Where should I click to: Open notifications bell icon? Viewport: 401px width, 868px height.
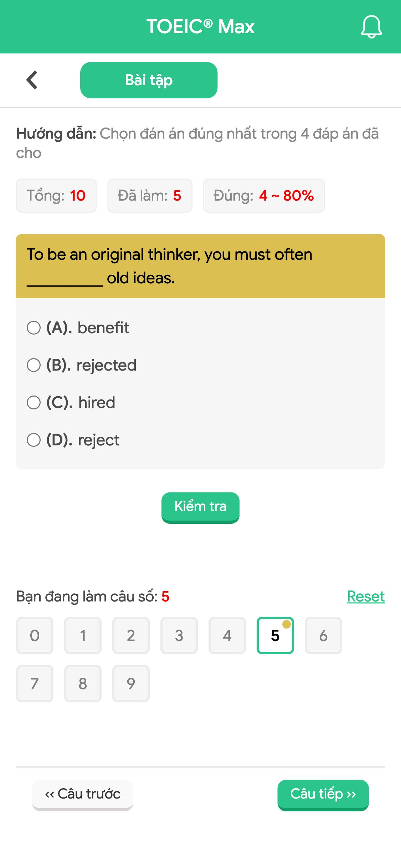(x=371, y=27)
